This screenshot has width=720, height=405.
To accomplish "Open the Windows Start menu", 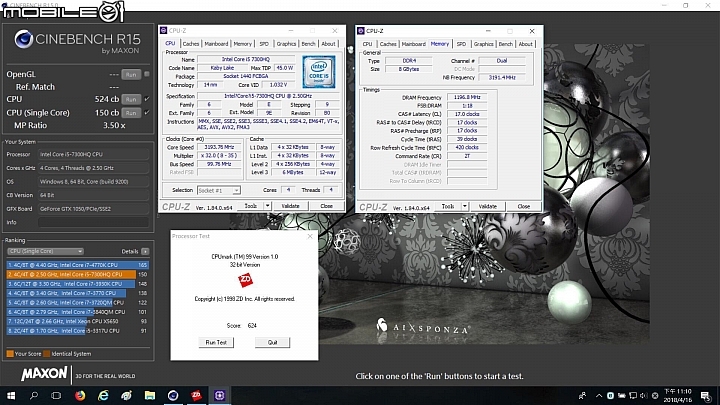I will point(11,395).
